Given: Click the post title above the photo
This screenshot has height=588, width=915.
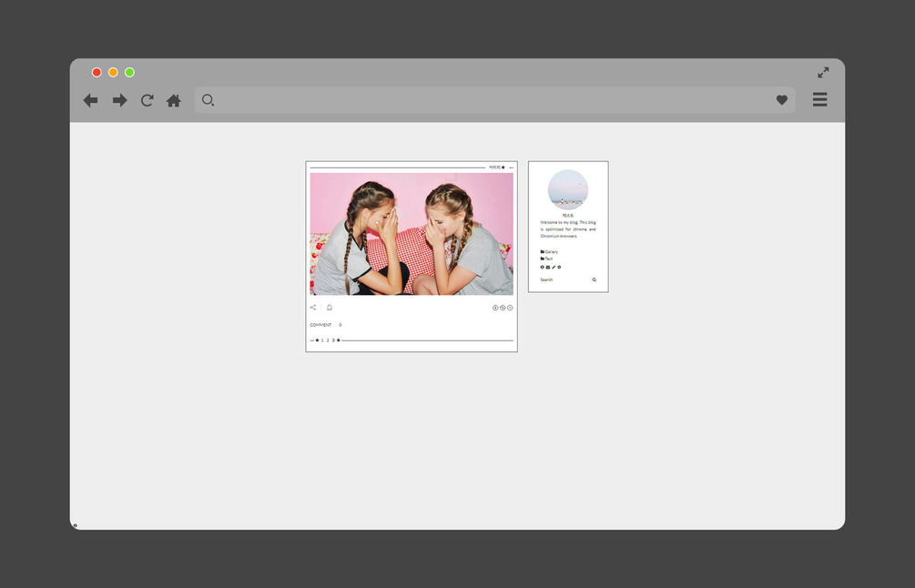Looking at the screenshot, I should (x=495, y=167).
